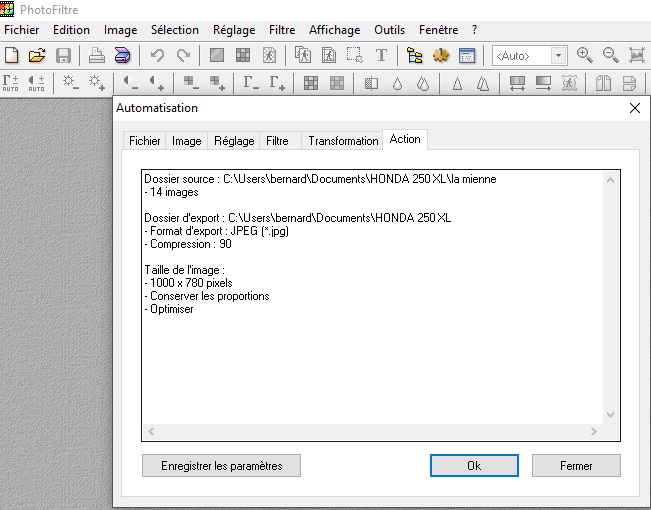Open a file with the folder icon
Screen dimensions: 651x510
(37, 55)
